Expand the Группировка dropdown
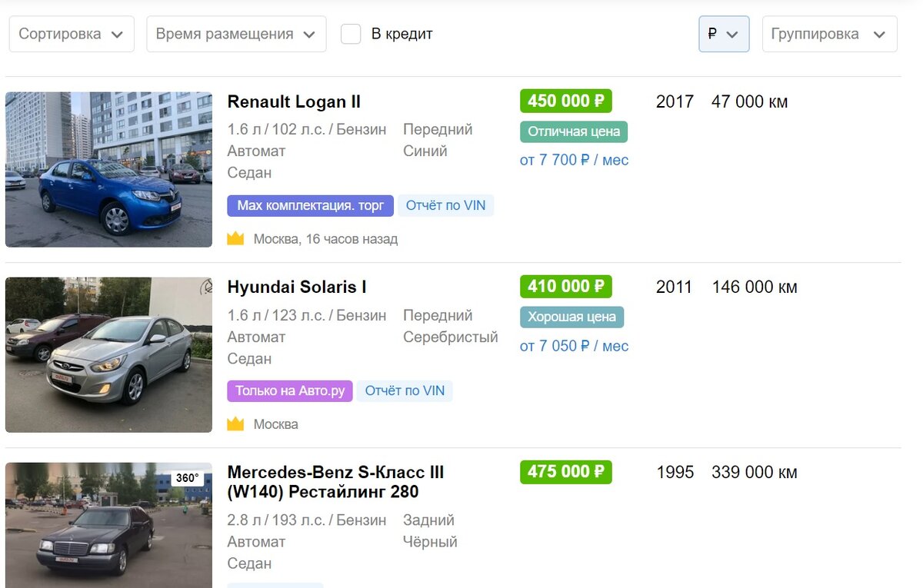This screenshot has width=923, height=588. tap(829, 34)
